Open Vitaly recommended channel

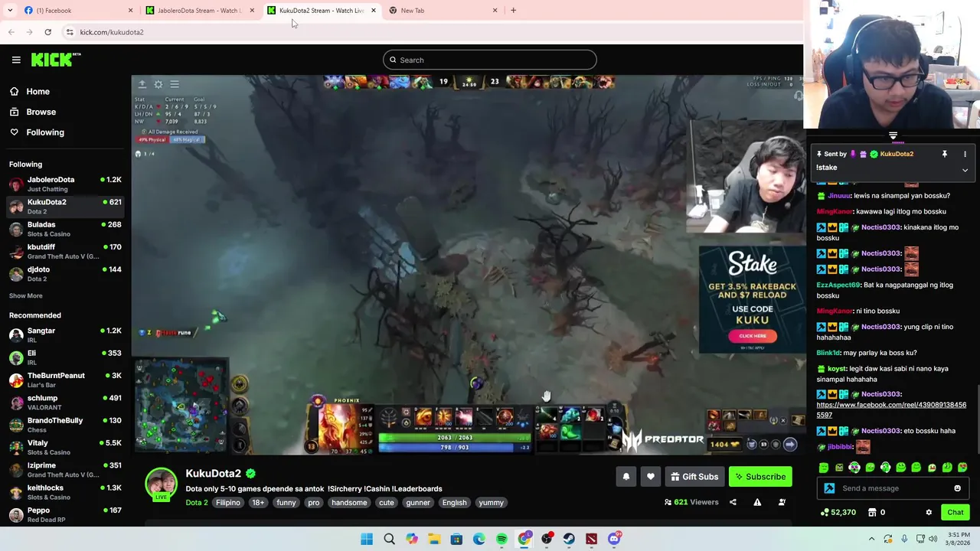pos(65,447)
